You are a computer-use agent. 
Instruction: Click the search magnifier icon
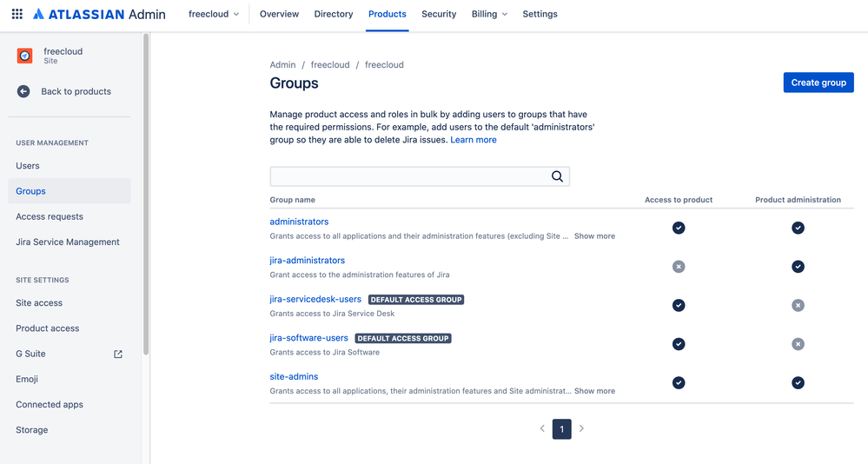pos(557,176)
